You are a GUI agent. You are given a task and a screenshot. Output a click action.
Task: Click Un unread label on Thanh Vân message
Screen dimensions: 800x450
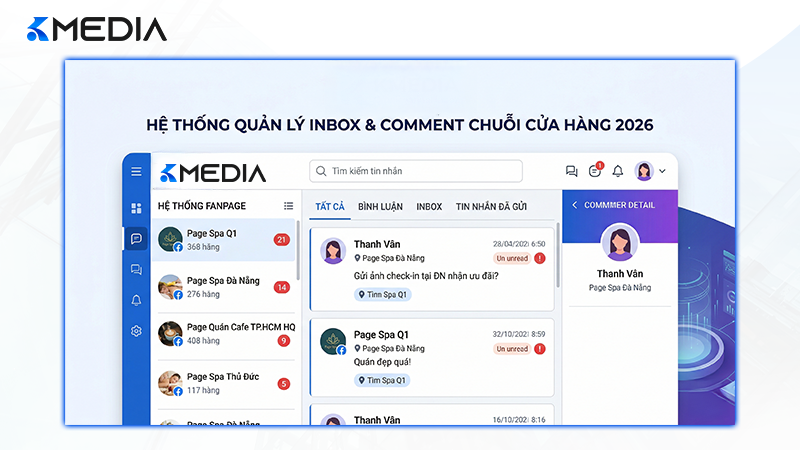pos(512,258)
